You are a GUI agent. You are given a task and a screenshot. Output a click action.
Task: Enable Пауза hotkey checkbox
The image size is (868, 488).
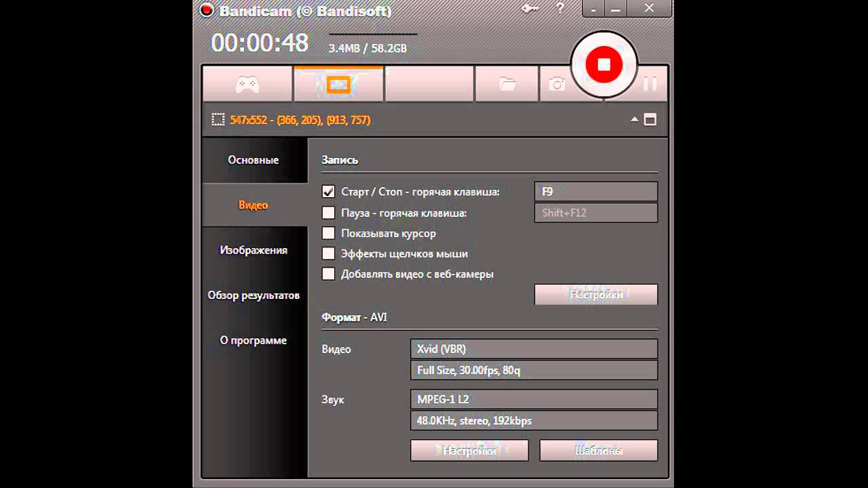(x=328, y=213)
